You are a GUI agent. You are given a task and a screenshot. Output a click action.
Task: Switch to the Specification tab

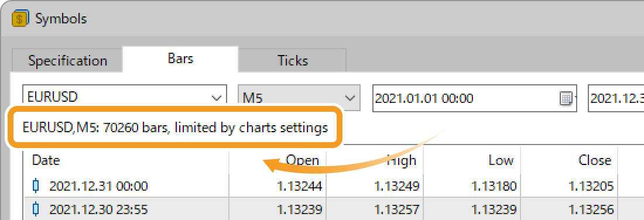(x=67, y=60)
